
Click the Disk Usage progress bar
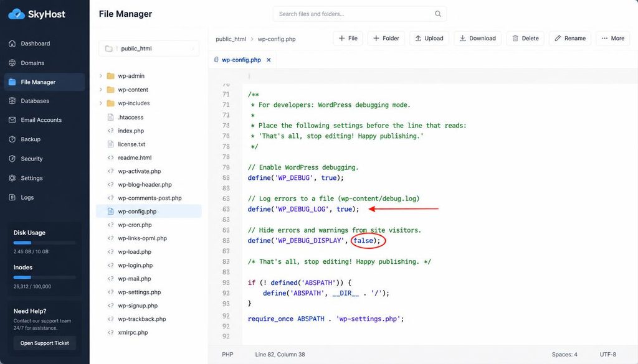tap(45, 243)
